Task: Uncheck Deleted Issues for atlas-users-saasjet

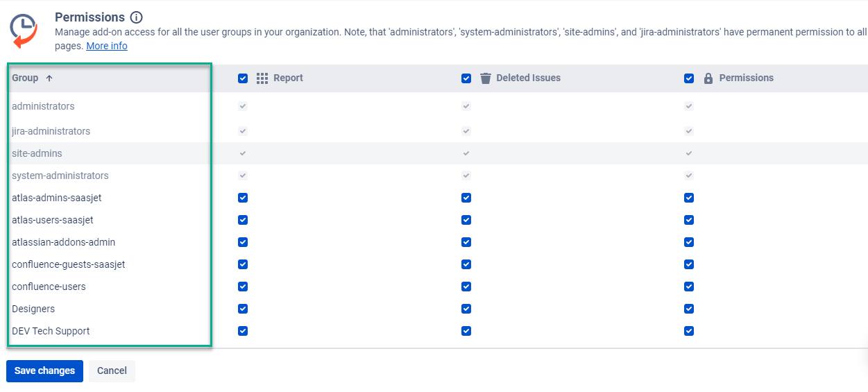Action: [x=466, y=220]
